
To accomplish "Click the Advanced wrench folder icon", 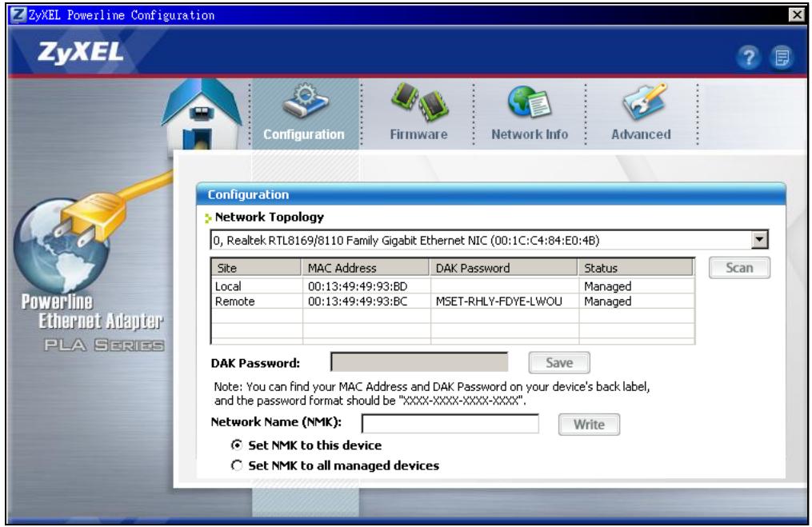I will pyautogui.click(x=643, y=102).
